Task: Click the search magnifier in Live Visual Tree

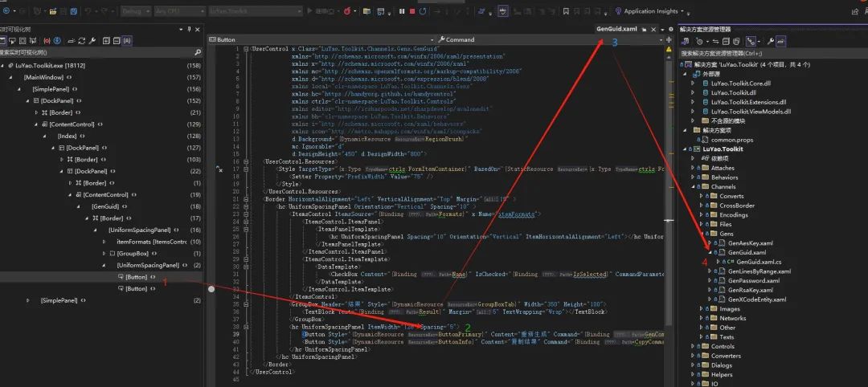Action: [x=198, y=52]
